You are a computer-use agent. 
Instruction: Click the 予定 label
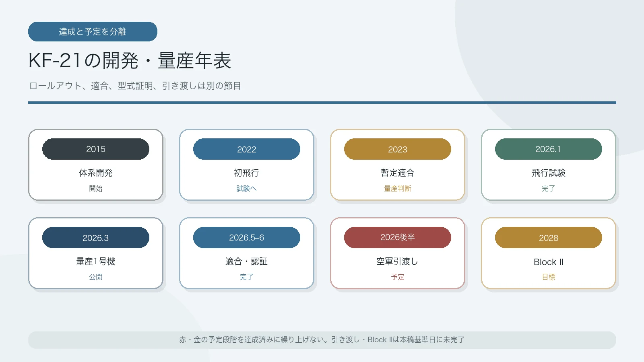[398, 277]
